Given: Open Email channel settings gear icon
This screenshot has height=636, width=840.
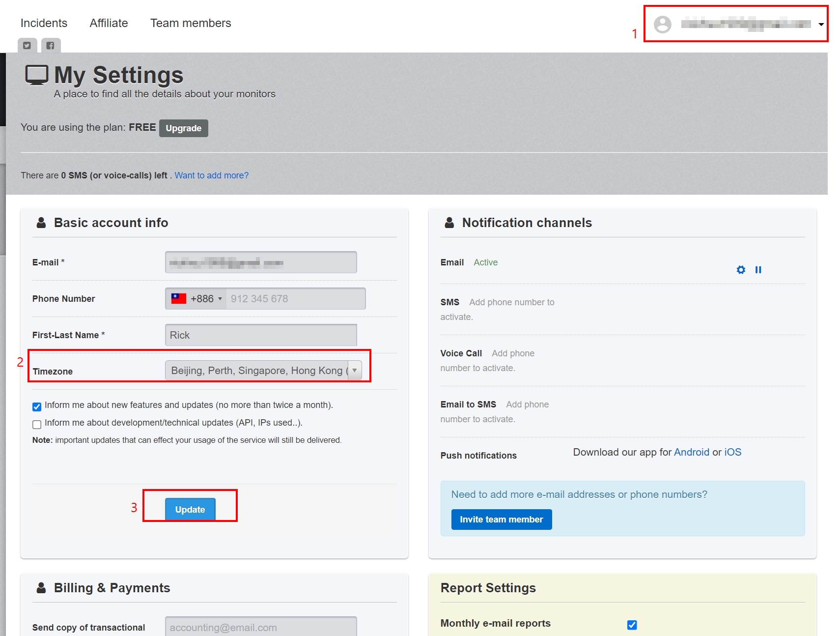Looking at the screenshot, I should coord(741,270).
